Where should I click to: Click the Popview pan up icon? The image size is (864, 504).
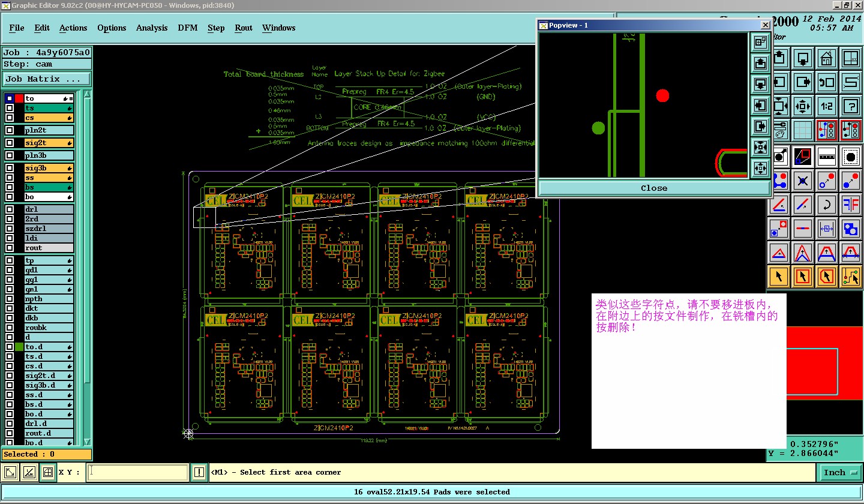pos(760,62)
